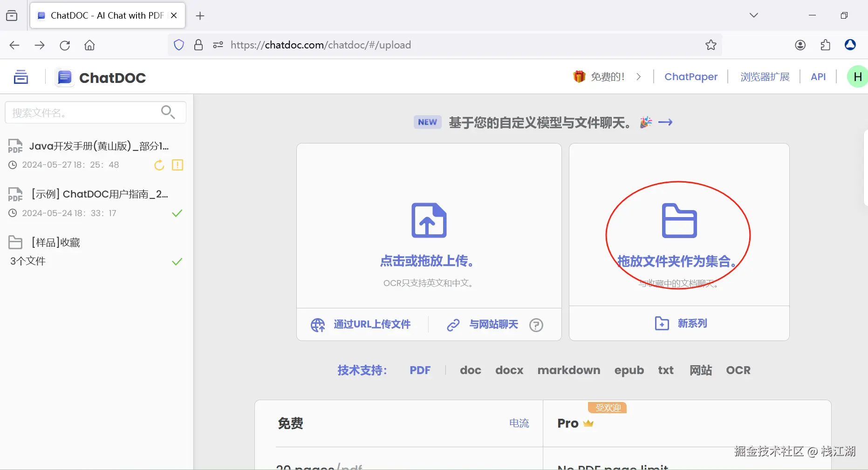The width and height of the screenshot is (868, 470).
Task: Click the PDF supported format label
Action: coord(420,370)
